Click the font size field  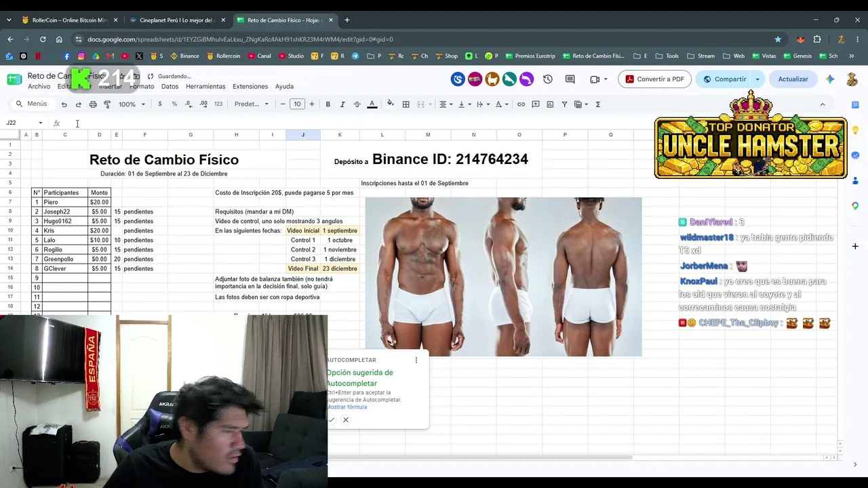click(297, 104)
